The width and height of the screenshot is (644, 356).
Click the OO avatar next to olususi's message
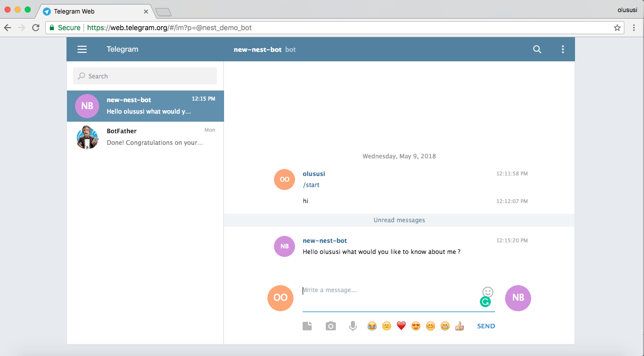284,180
